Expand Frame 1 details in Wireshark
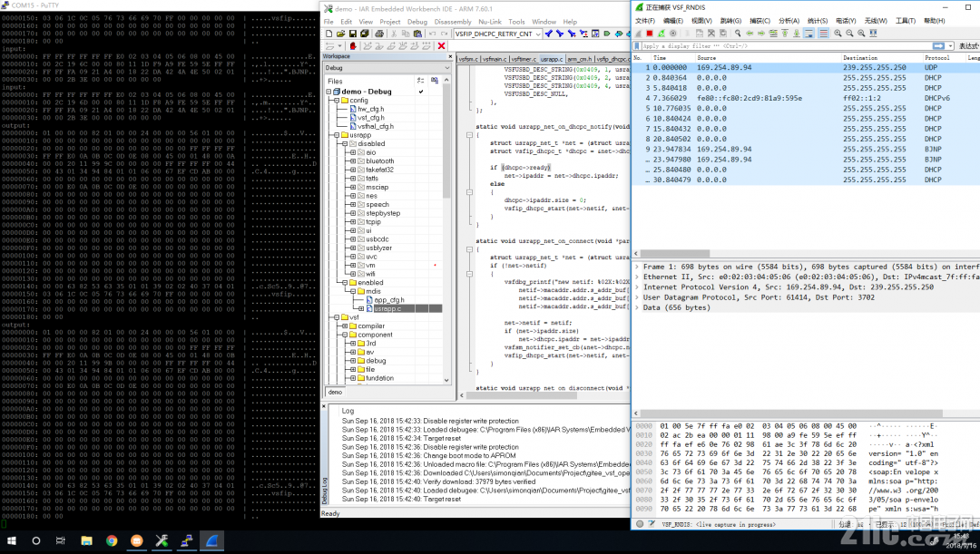 click(637, 267)
